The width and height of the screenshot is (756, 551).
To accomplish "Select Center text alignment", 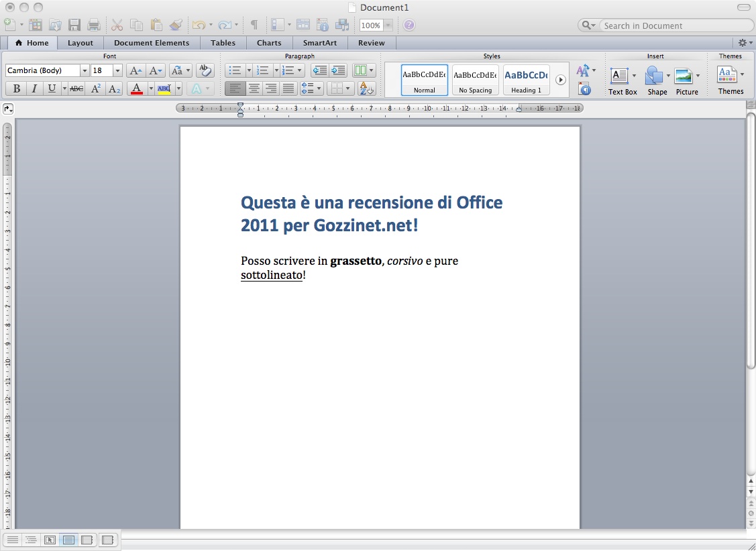I will tap(254, 88).
